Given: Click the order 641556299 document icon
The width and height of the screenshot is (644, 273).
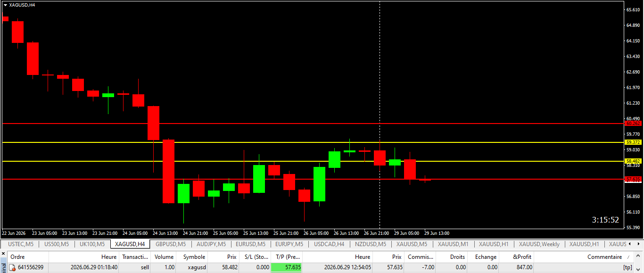Looking at the screenshot, I should coord(12,267).
